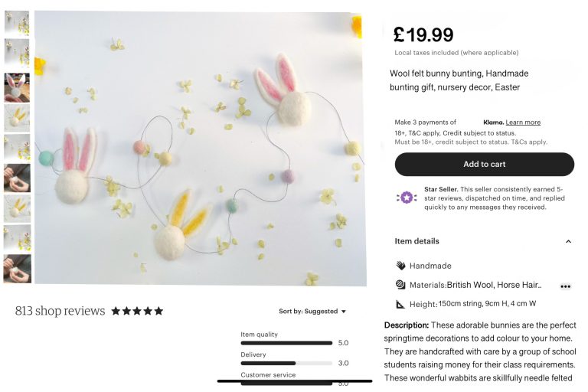
Task: Click the Item quality rating bar
Action: 286,343
